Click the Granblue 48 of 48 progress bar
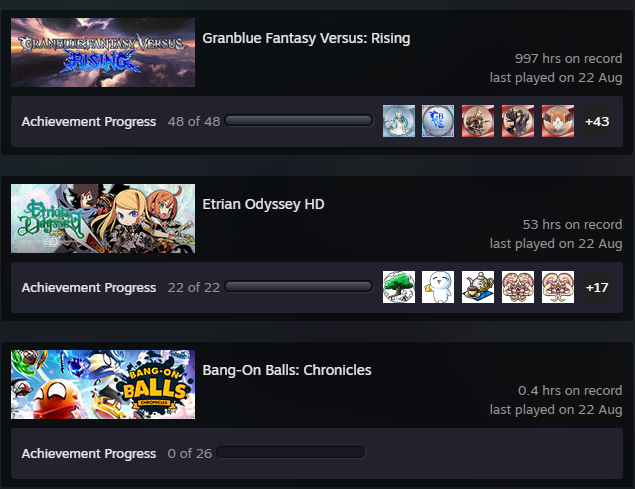The image size is (635, 489). pos(299,120)
